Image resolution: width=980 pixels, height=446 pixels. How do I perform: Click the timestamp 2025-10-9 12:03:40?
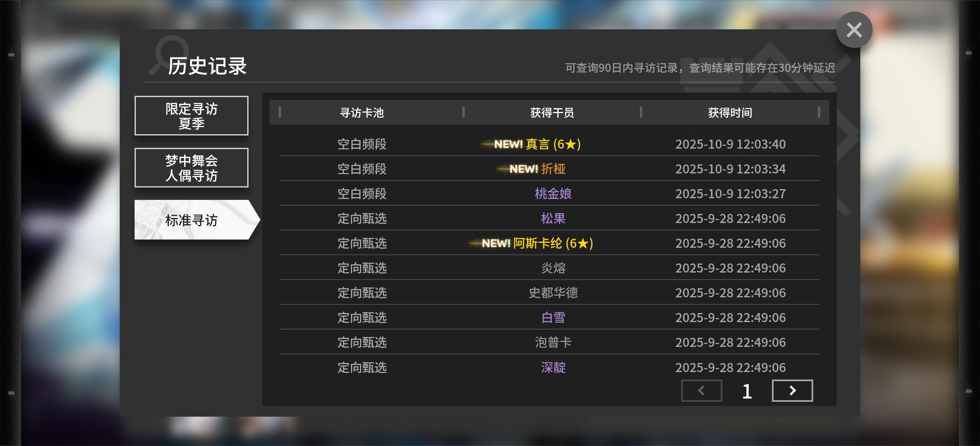pyautogui.click(x=730, y=144)
